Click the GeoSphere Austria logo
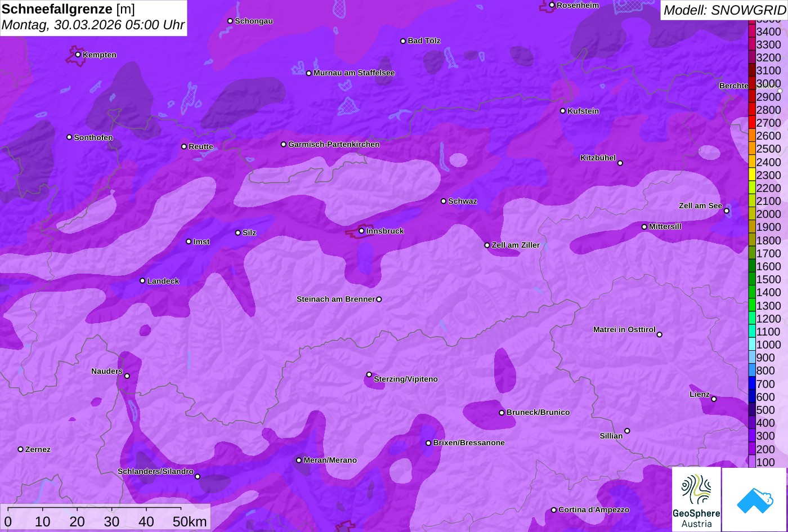 (696, 499)
